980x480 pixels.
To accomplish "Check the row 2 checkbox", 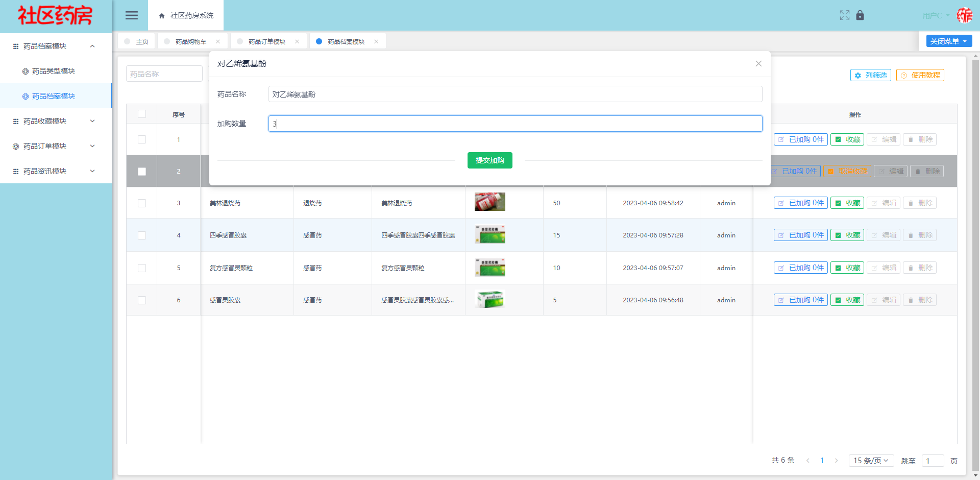I will coord(142,172).
